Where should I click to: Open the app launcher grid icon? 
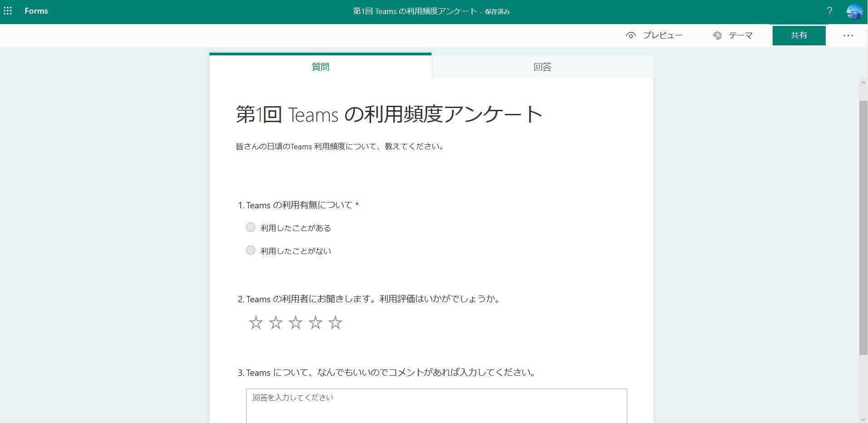point(8,11)
